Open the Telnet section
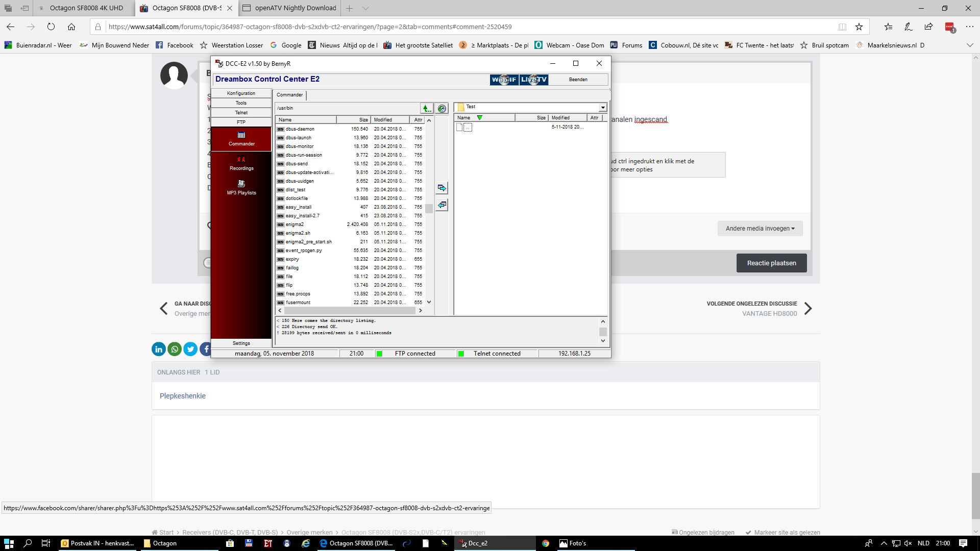The height and width of the screenshot is (551, 980). pos(241,113)
